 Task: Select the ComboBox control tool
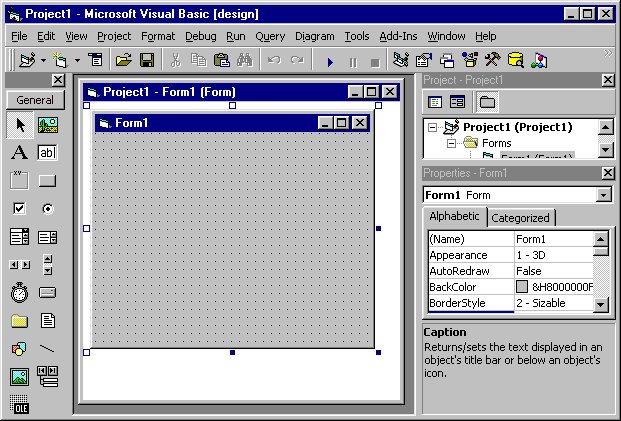(x=19, y=237)
